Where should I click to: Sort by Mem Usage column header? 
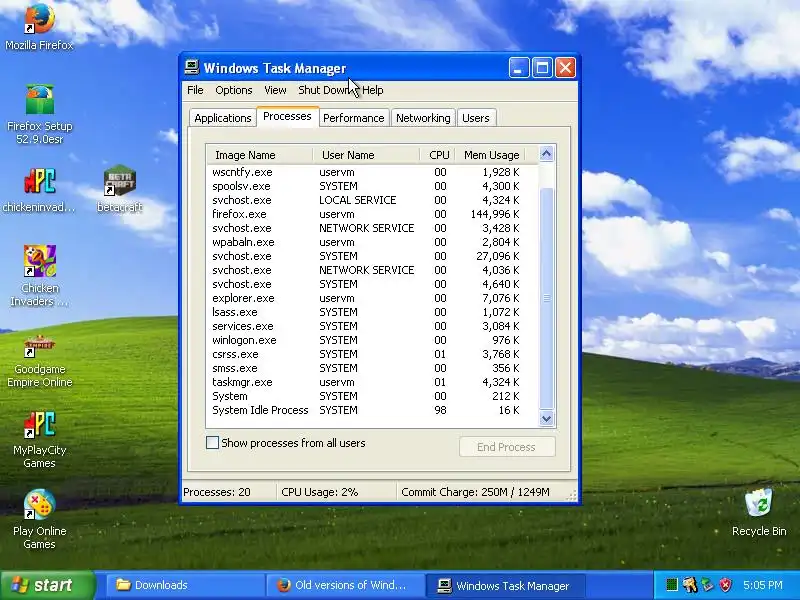pyautogui.click(x=491, y=155)
